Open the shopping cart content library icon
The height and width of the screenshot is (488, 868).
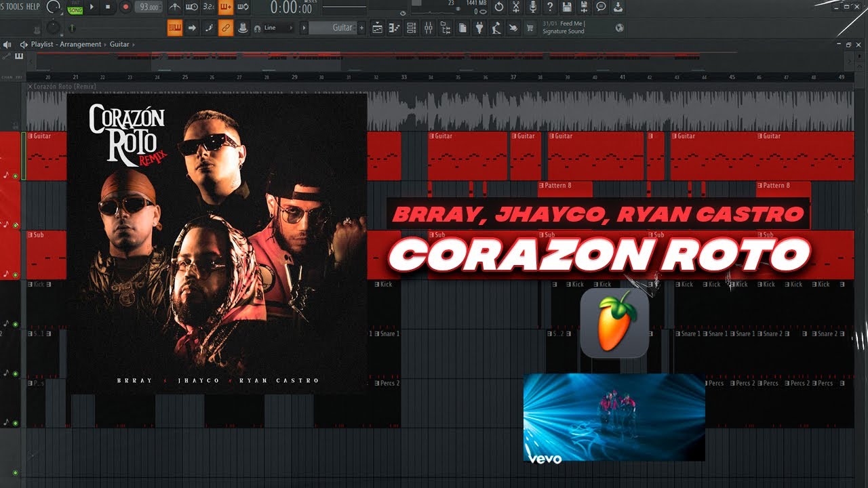pos(530,28)
